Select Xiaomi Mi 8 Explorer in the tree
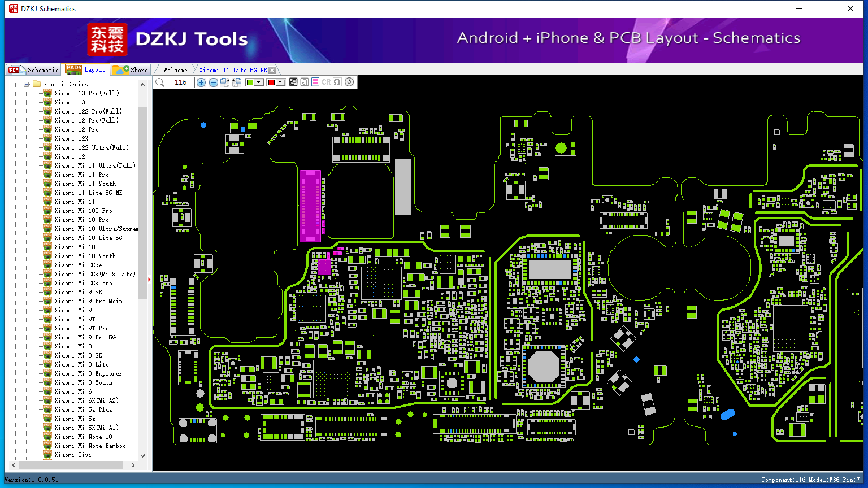The image size is (868, 488). point(88,373)
